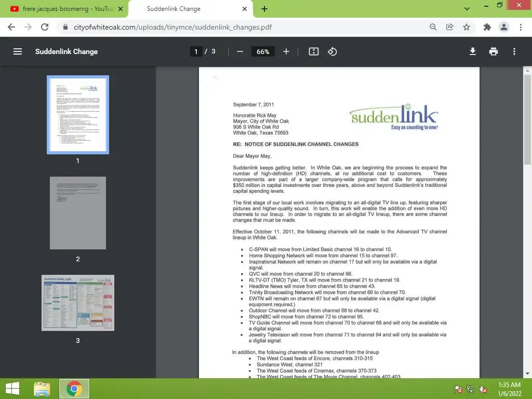Edit the current page number field
532x399 pixels.
click(x=196, y=51)
